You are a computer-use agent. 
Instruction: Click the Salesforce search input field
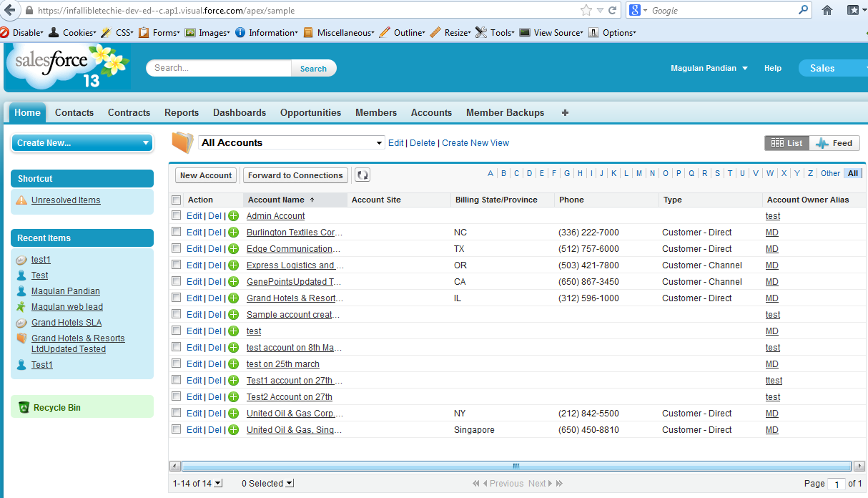[x=220, y=68]
